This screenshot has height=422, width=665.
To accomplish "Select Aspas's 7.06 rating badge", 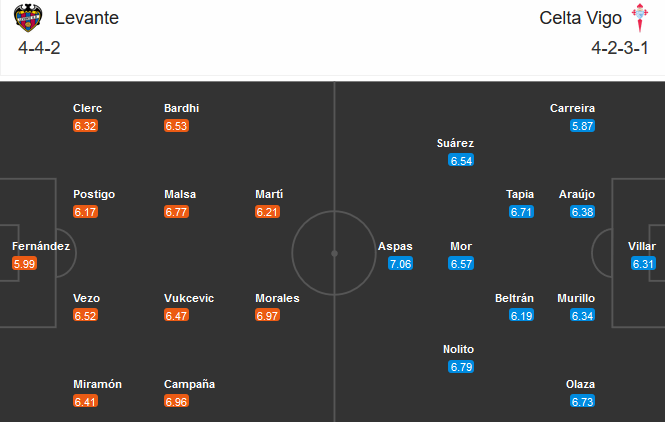I will pos(400,264).
